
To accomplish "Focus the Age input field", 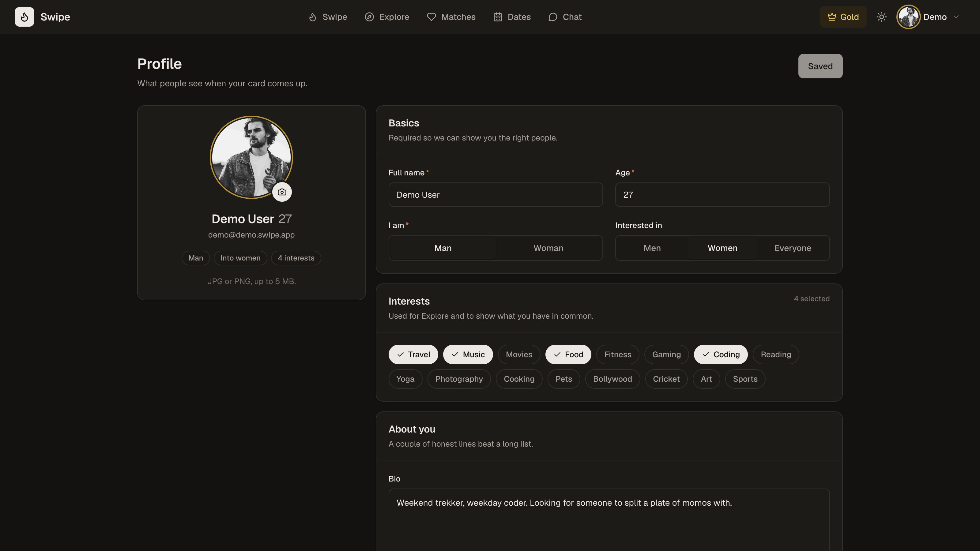I will [x=722, y=195].
